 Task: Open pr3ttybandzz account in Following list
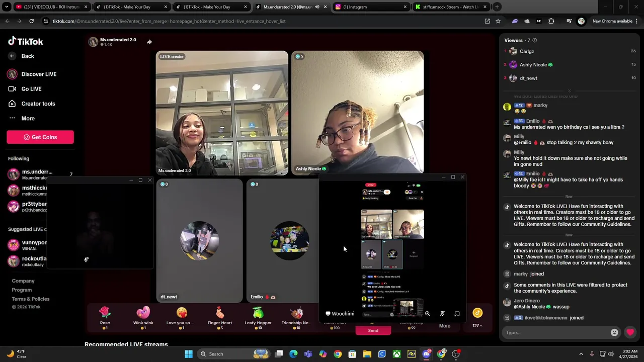point(28,207)
